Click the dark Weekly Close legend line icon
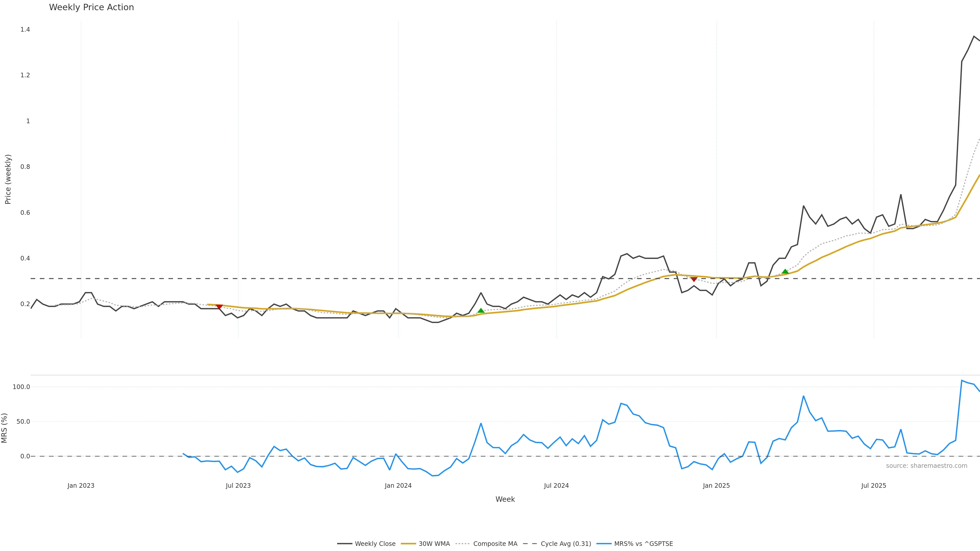The width and height of the screenshot is (980, 551). click(x=344, y=544)
